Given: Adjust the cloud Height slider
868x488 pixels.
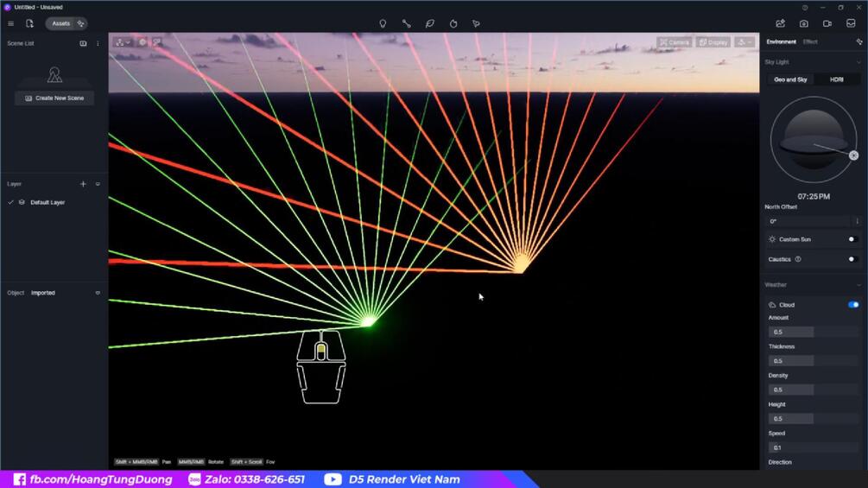Looking at the screenshot, I should pyautogui.click(x=814, y=419).
